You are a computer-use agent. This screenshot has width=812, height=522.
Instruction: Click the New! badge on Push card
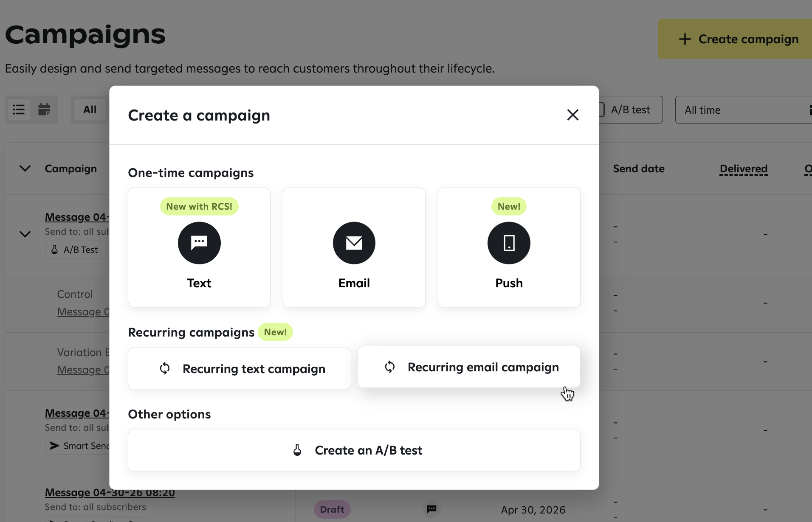click(509, 206)
